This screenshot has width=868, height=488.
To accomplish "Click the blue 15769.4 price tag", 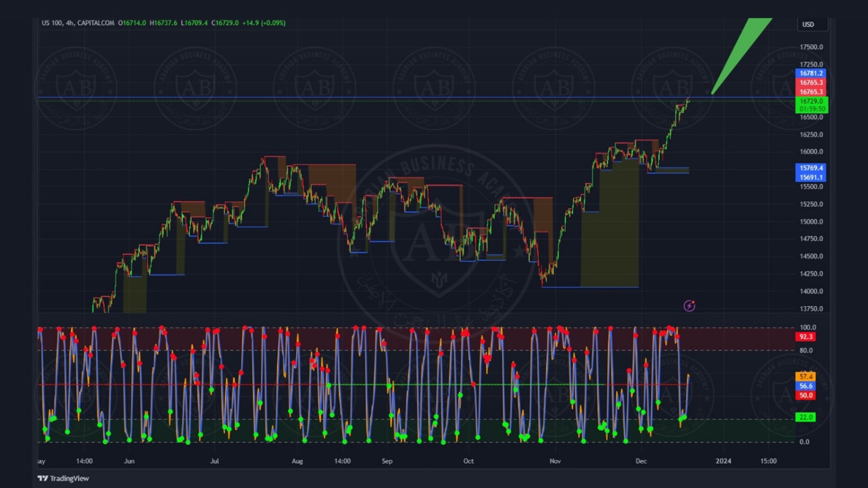I will (x=811, y=168).
